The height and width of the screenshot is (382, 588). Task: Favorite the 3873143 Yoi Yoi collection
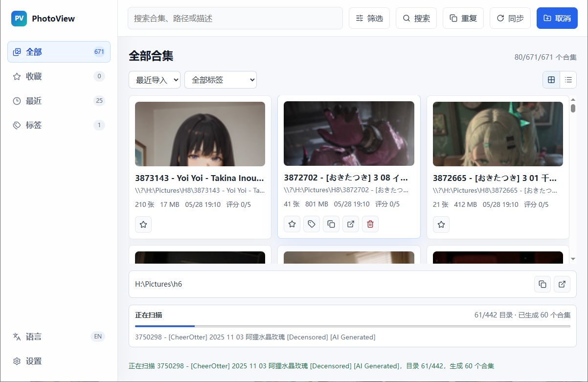coord(143,225)
